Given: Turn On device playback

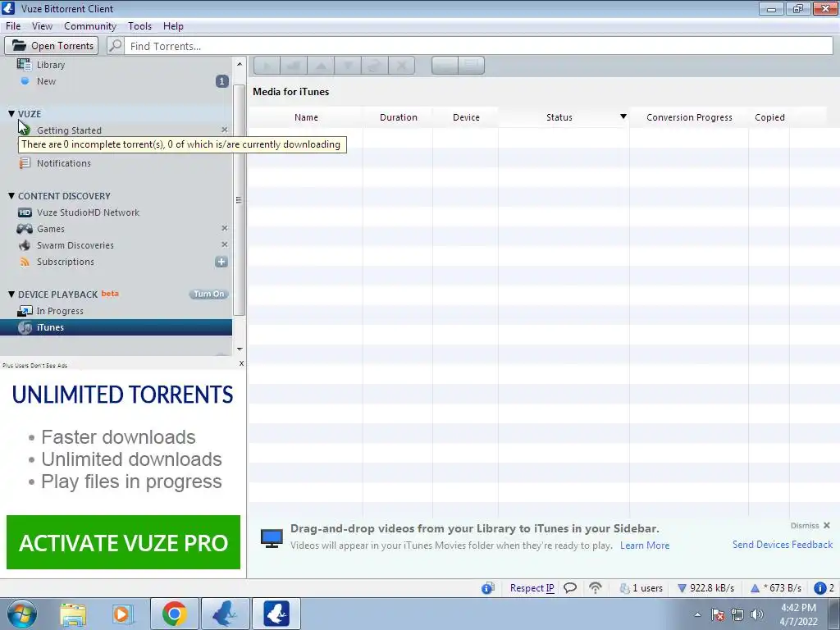Looking at the screenshot, I should coord(209,294).
